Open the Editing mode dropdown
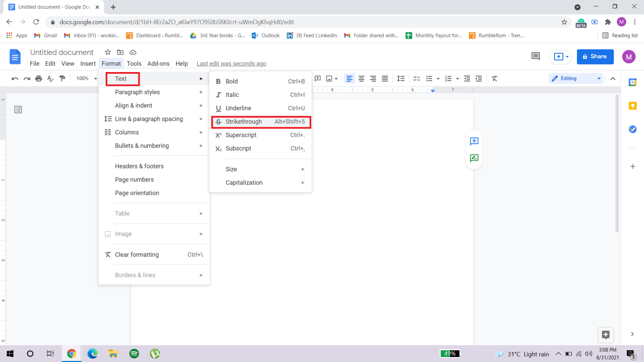This screenshot has width=644, height=362. [x=576, y=78]
